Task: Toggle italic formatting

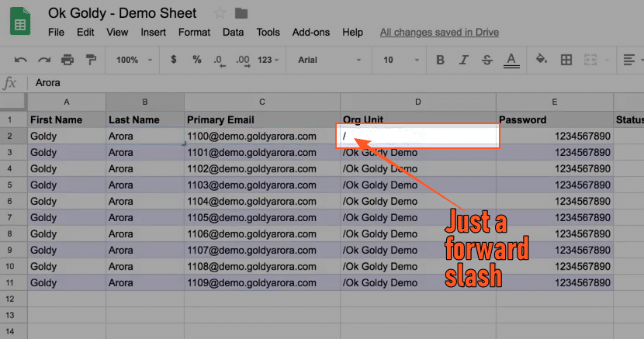Action: point(463,60)
